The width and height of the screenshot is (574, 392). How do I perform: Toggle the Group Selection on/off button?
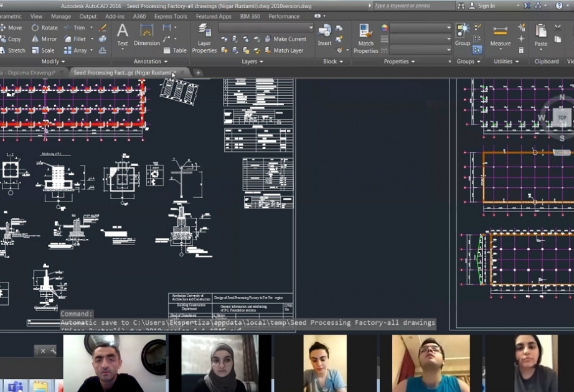(x=478, y=50)
